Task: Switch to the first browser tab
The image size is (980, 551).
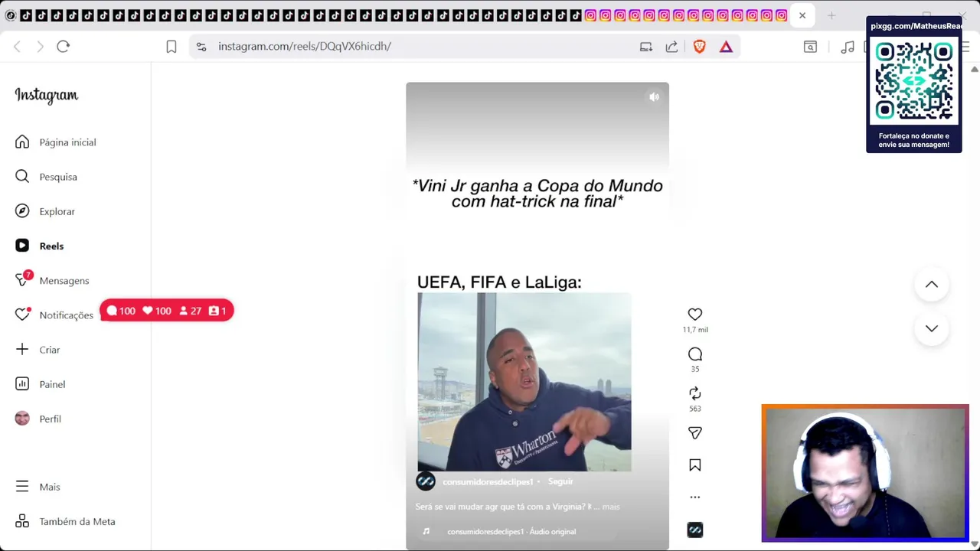Action: (11, 15)
